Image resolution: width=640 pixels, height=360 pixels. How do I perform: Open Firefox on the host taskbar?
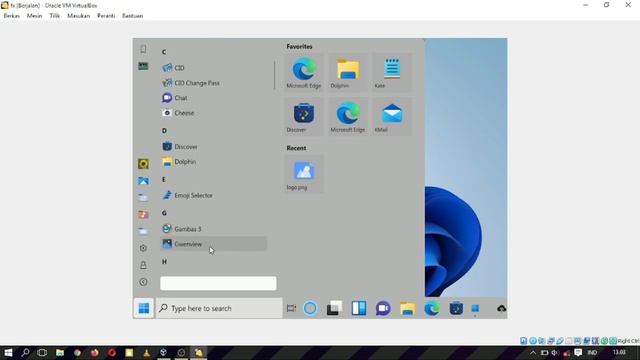pyautogui.click(x=94, y=352)
